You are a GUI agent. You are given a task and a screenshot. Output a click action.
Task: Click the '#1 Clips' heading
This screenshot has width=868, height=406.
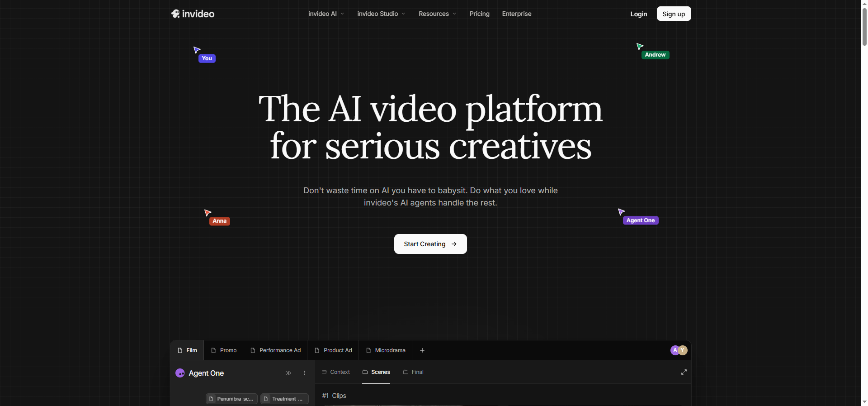click(334, 396)
